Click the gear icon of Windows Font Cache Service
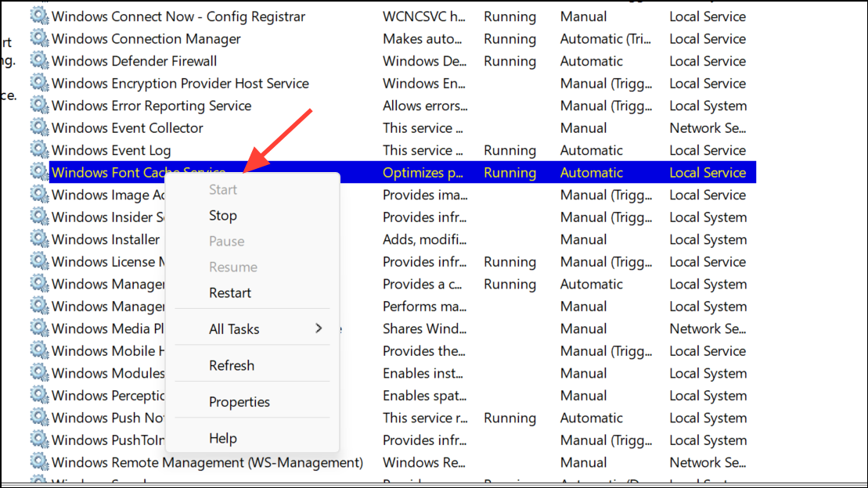Screen dimensions: 868x488 click(39, 172)
